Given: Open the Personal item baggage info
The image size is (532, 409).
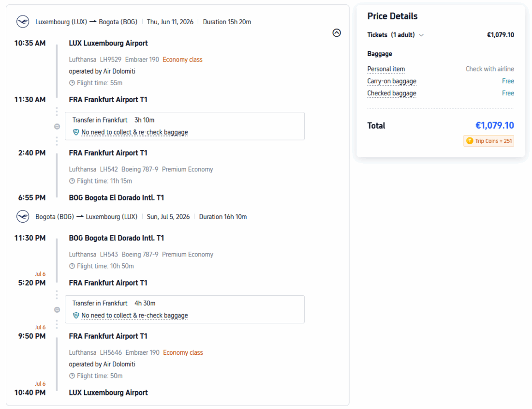Looking at the screenshot, I should (386, 69).
